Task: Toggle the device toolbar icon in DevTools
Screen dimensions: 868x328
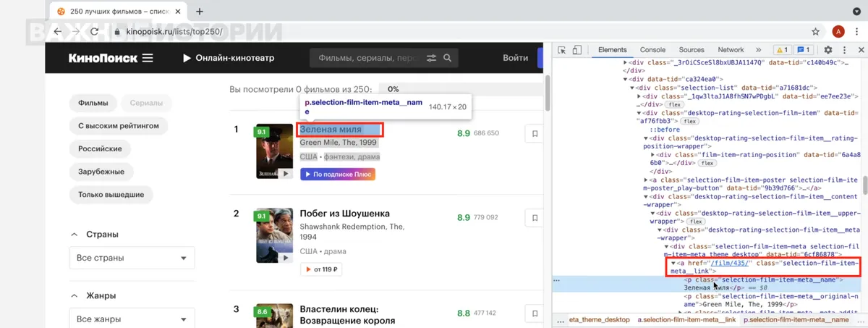Action: [577, 50]
